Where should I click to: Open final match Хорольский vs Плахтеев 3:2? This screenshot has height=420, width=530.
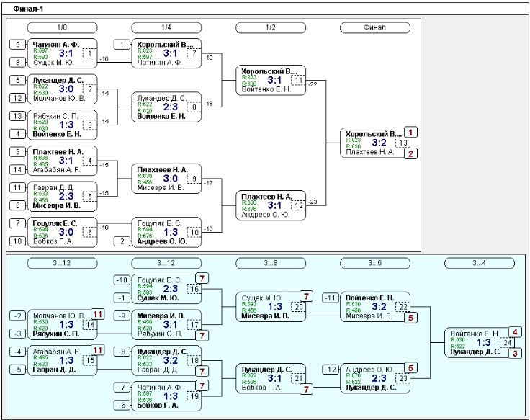(375, 143)
